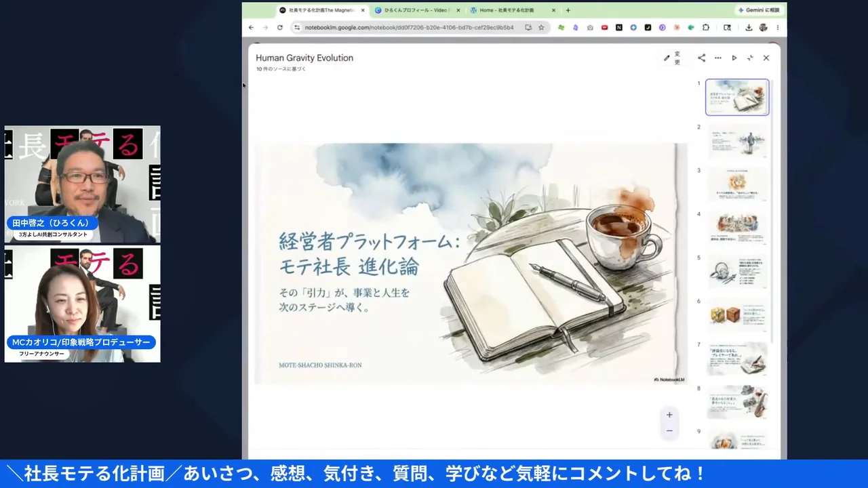The height and width of the screenshot is (488, 868).
Task: Click the teal Edge-like extension icon
Action: [691, 28]
